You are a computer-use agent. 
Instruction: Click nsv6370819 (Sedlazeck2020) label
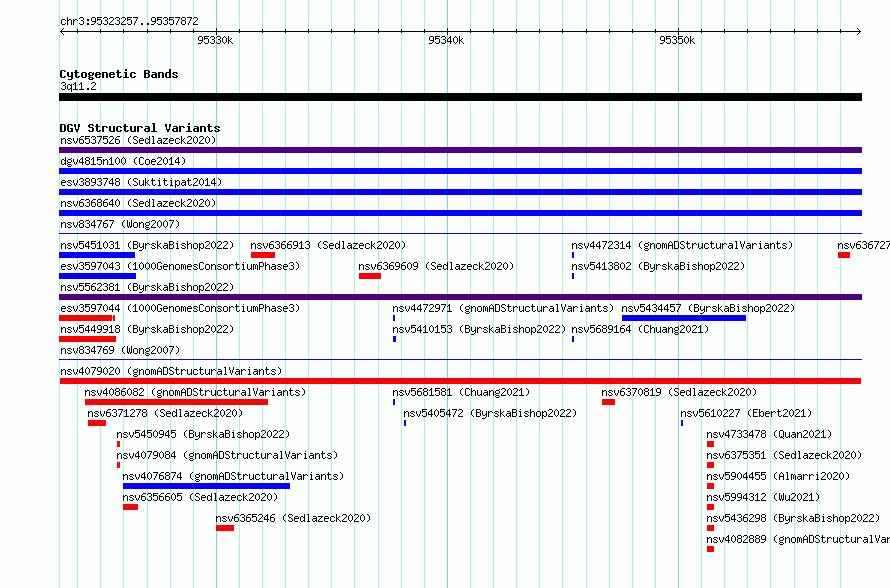tap(679, 392)
